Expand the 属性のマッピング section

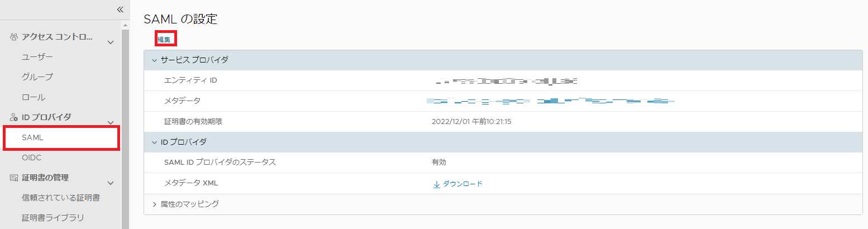coord(155,204)
